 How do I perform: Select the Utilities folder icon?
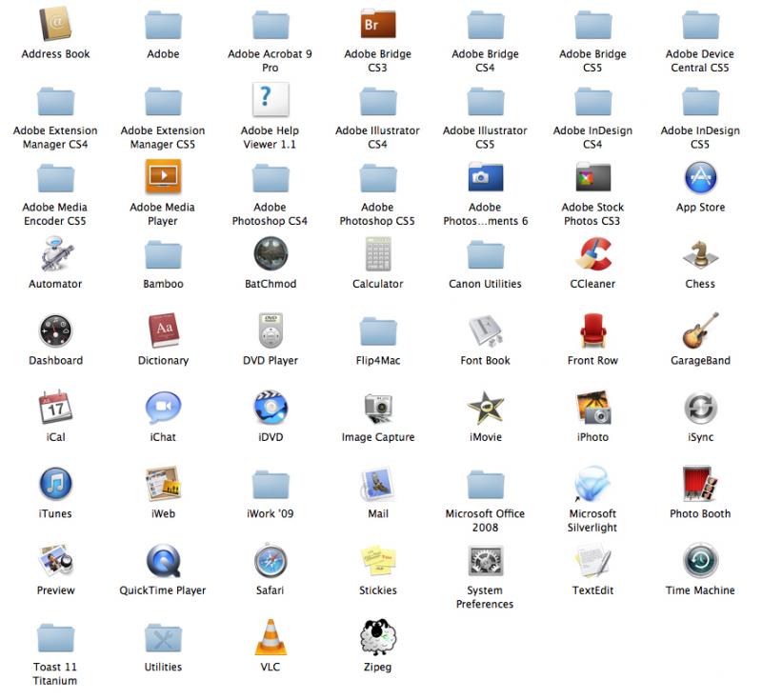163,638
